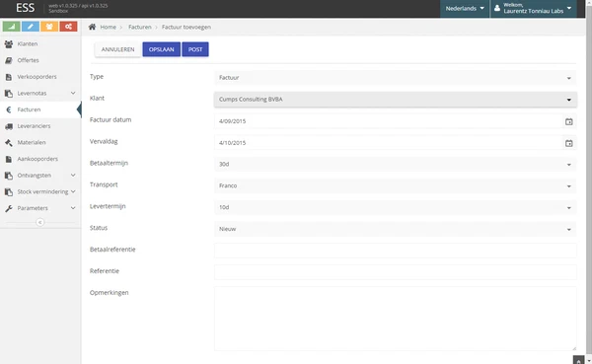Focus the Referentie input field
The image size is (592, 364).
(x=395, y=272)
